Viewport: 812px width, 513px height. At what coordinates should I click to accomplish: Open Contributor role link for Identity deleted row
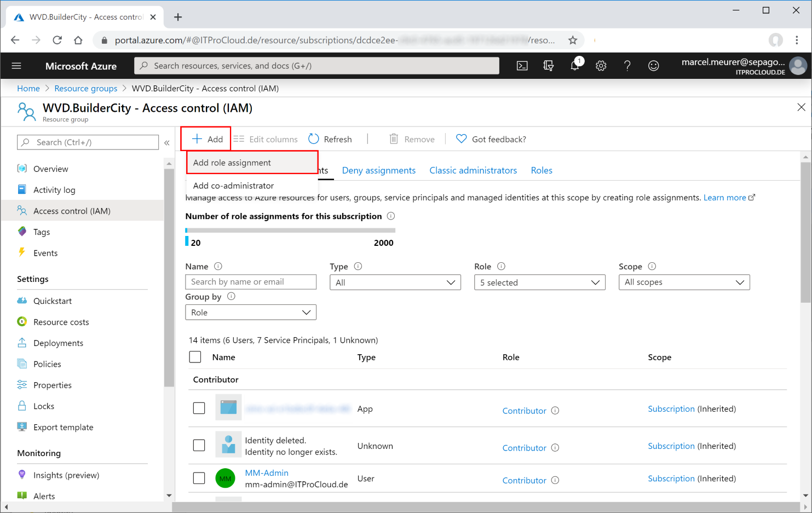pos(525,448)
